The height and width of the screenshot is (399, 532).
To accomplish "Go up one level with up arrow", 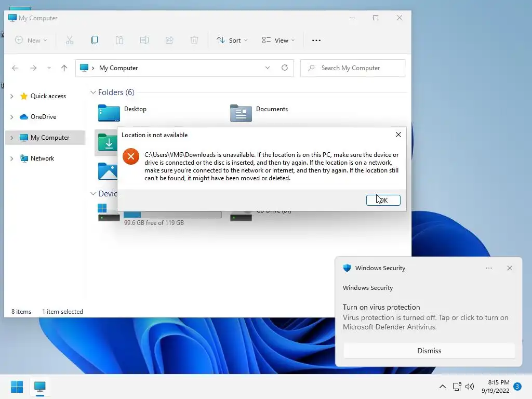I will (x=64, y=68).
